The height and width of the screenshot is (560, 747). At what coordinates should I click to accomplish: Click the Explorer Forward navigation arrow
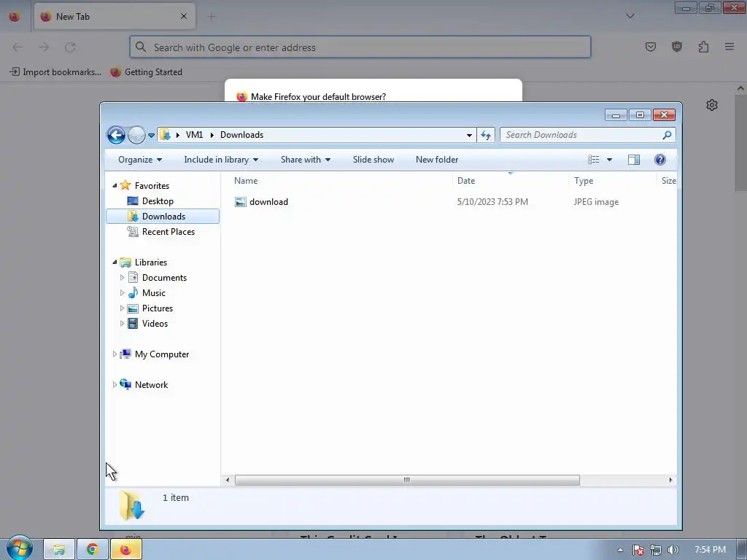tap(136, 135)
